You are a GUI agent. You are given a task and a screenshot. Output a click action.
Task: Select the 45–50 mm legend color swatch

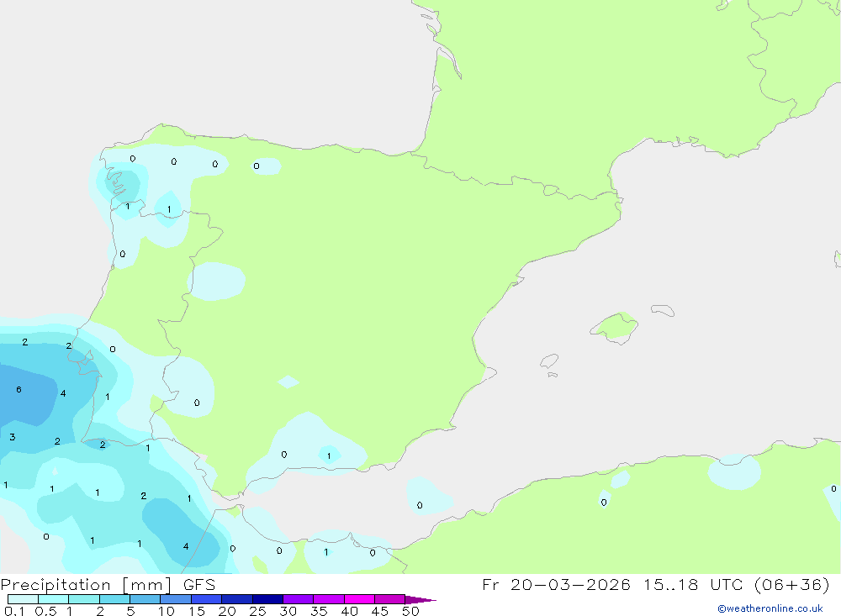pos(390,599)
